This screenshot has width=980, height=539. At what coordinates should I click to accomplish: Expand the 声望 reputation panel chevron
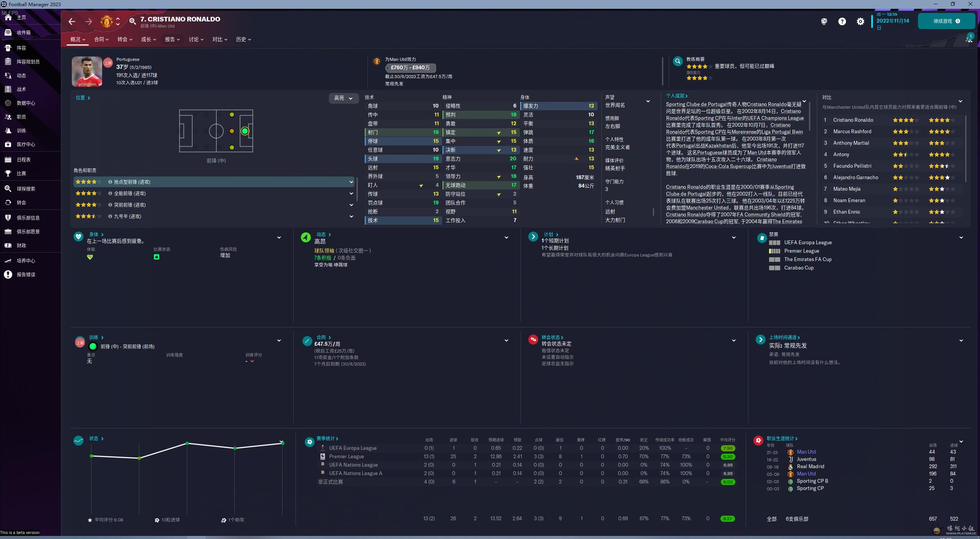[x=648, y=101]
